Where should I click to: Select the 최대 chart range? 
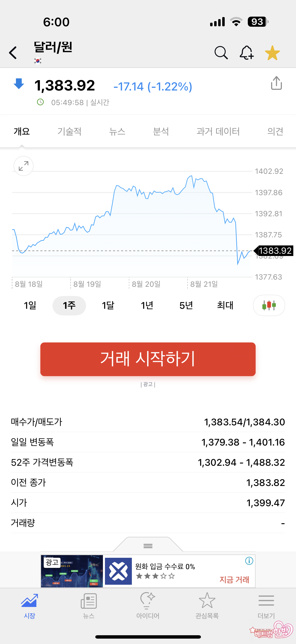[x=225, y=305]
